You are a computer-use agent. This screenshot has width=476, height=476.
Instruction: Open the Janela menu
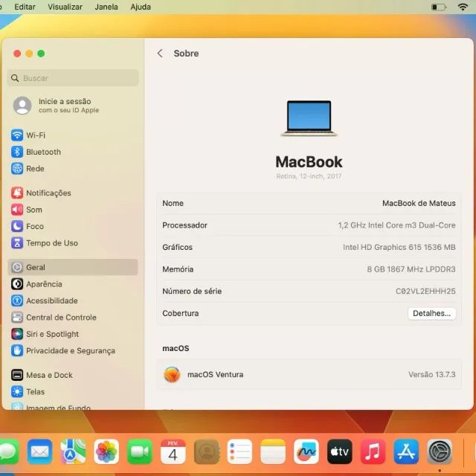[106, 7]
